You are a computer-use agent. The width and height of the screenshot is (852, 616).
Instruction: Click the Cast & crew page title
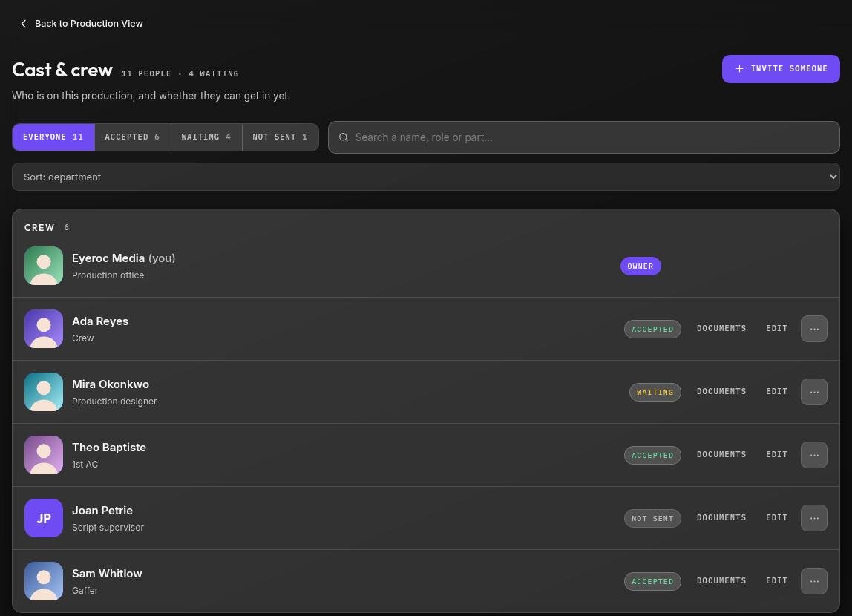tap(62, 70)
